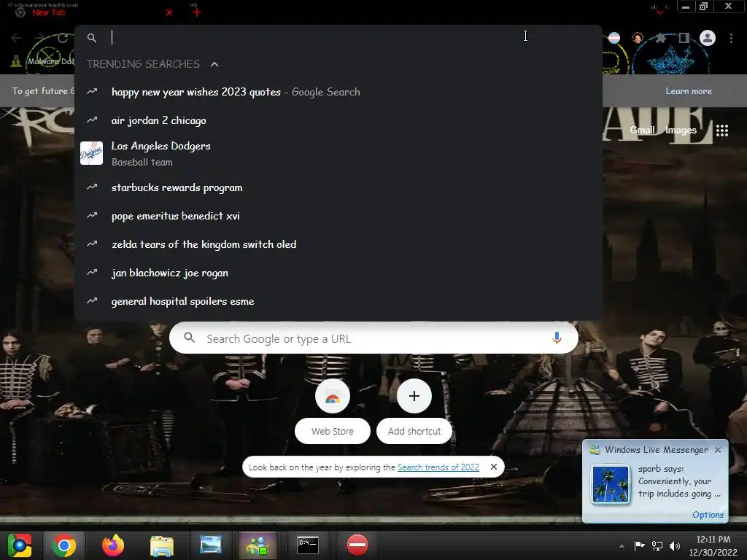Click the Dodgers logo thumbnail
The width and height of the screenshot is (747, 560).
pos(91,153)
